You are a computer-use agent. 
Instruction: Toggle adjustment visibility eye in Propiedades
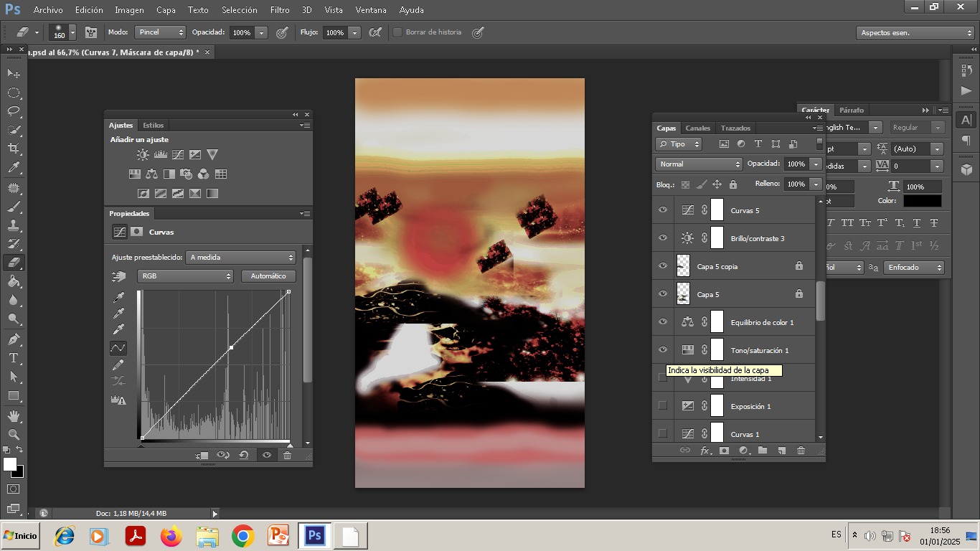click(x=267, y=455)
